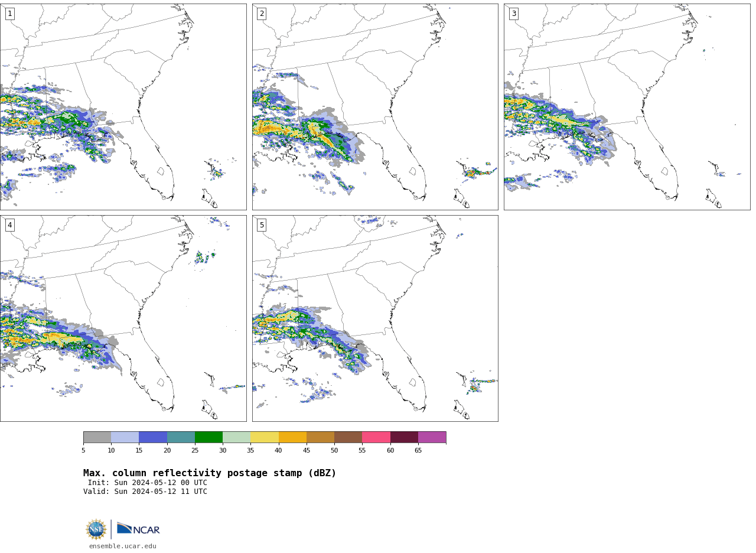
Task: Click the pink 55-60 dBZ swatch
Action: pos(376,437)
